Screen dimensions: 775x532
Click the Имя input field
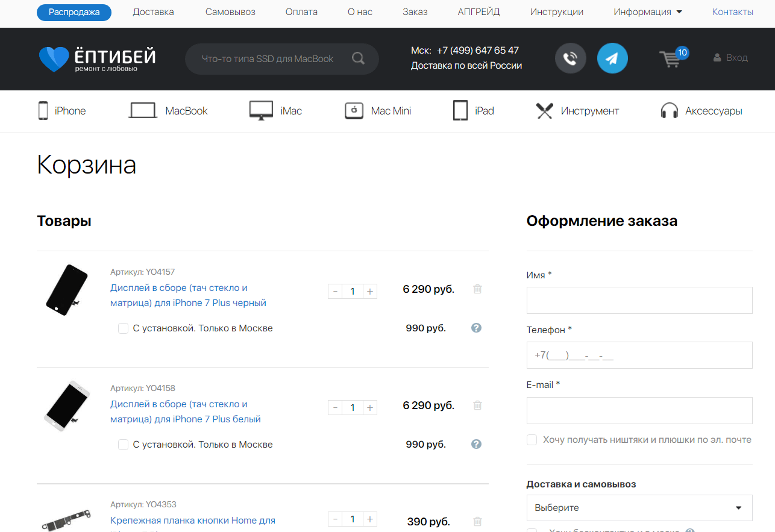[639, 300]
